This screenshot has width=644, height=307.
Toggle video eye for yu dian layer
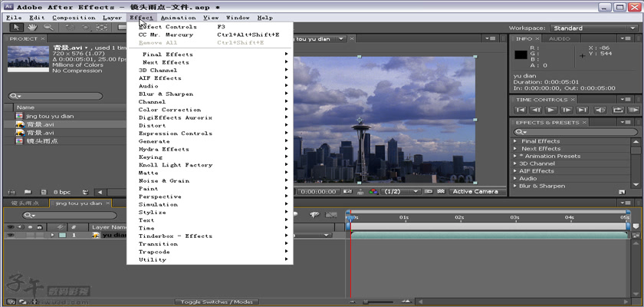(11, 235)
